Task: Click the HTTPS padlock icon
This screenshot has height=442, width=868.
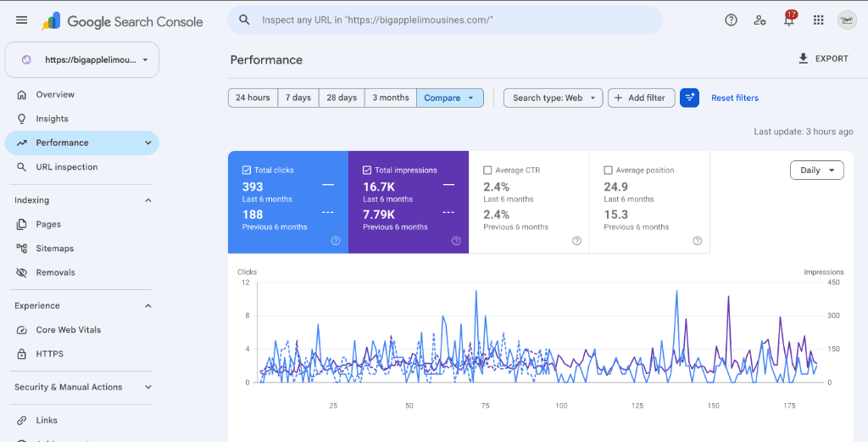Action: point(21,354)
